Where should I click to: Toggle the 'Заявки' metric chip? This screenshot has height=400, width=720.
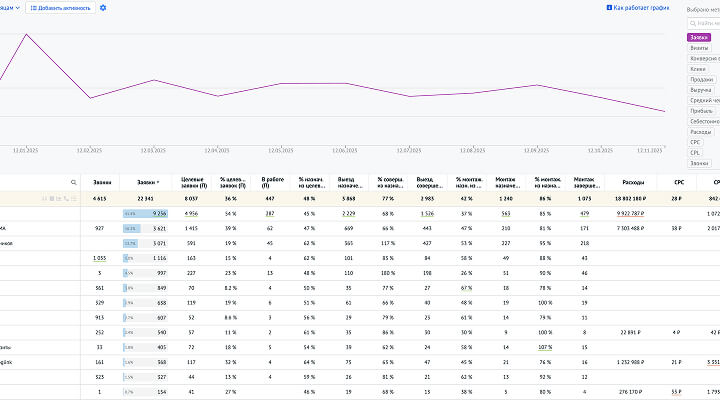point(699,37)
